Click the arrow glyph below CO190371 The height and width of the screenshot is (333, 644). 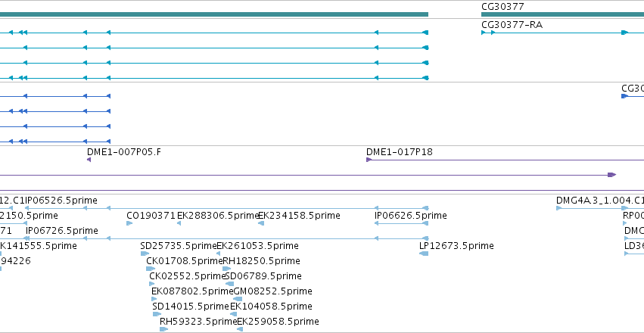(x=129, y=223)
